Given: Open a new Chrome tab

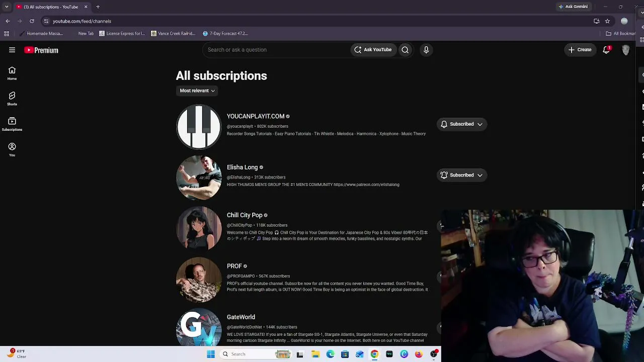Looking at the screenshot, I should coord(98,7).
